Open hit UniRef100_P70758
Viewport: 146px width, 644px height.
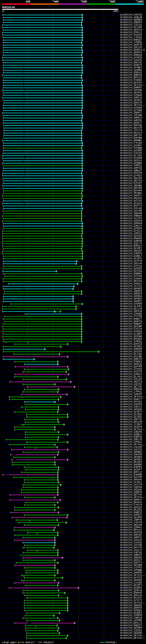(x=131, y=316)
